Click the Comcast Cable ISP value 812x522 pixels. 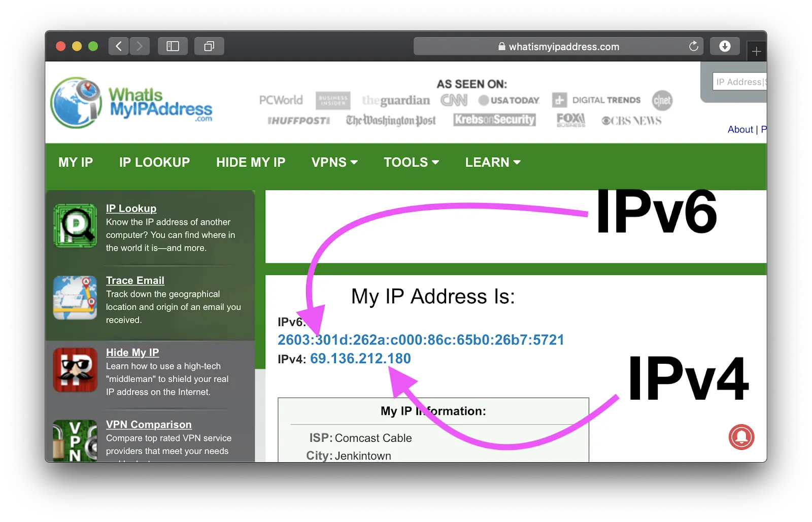coord(373,438)
